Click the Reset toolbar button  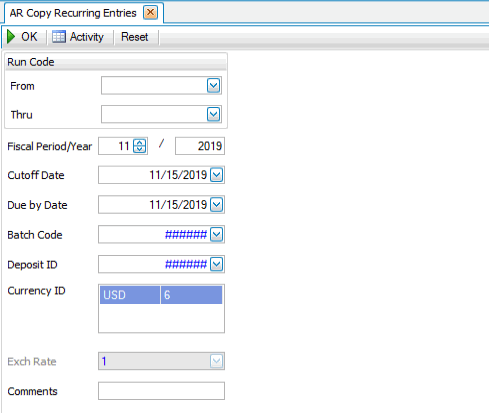pos(135,37)
